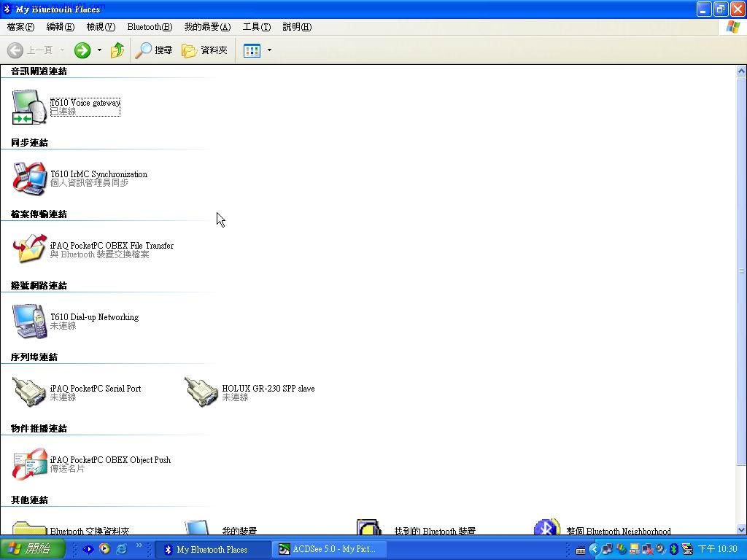
Task: Expand the Views dropdown arrow
Action: 269,50
